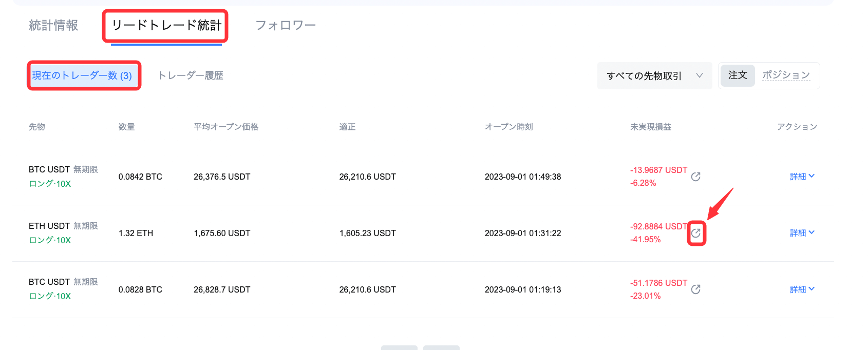Image resolution: width=868 pixels, height=350 pixels.
Task: Click first BTC USDT 無期限 contract name
Action: click(63, 169)
